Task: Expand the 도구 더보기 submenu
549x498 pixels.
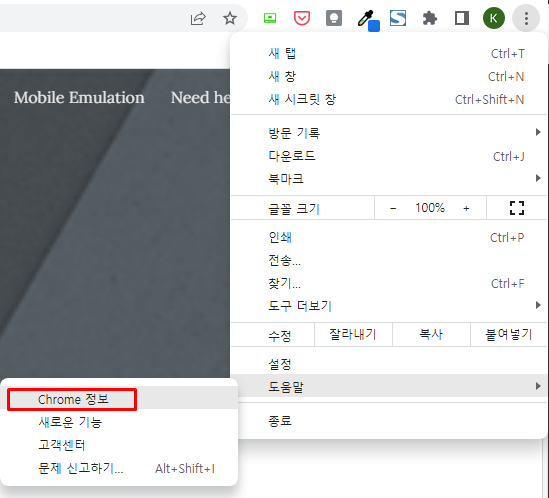Action: coord(389,306)
